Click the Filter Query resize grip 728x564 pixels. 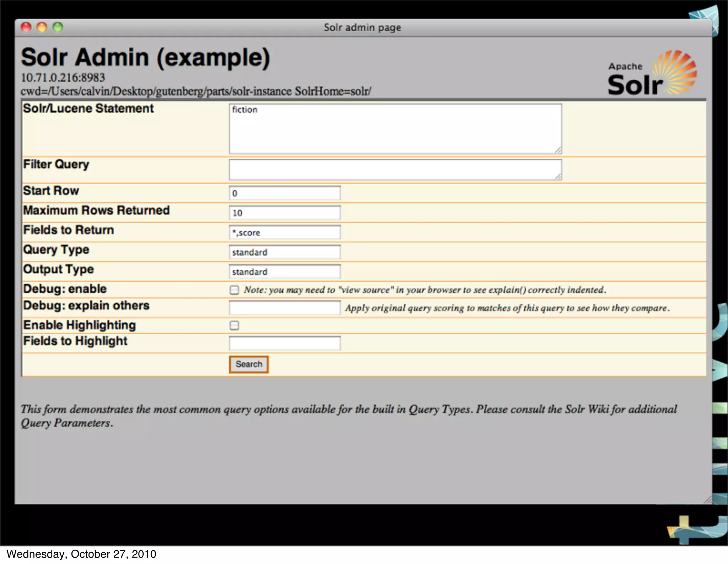[558, 177]
